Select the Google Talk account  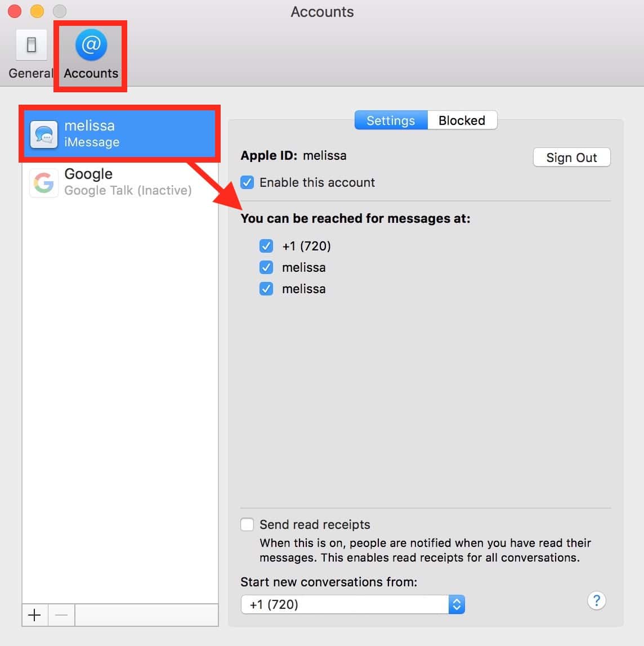(119, 182)
